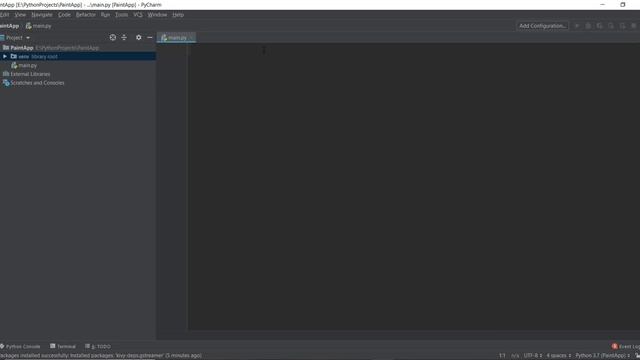The height and width of the screenshot is (360, 640).
Task: Open the Project panel settings gear
Action: pyautogui.click(x=139, y=38)
